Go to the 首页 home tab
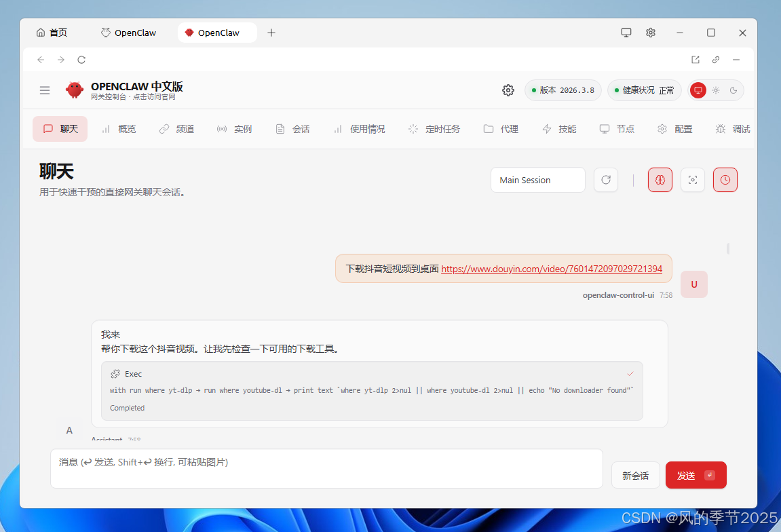The height and width of the screenshot is (532, 781). pos(52,33)
